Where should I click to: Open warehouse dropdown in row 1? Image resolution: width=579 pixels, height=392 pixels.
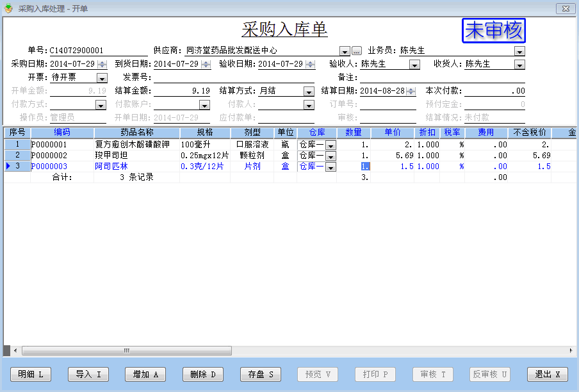coord(330,145)
